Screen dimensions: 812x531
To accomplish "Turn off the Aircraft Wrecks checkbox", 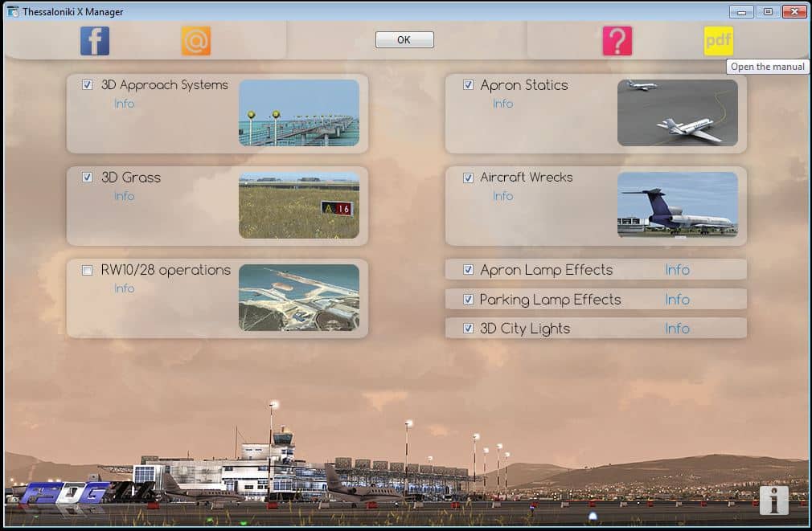I will point(468,178).
